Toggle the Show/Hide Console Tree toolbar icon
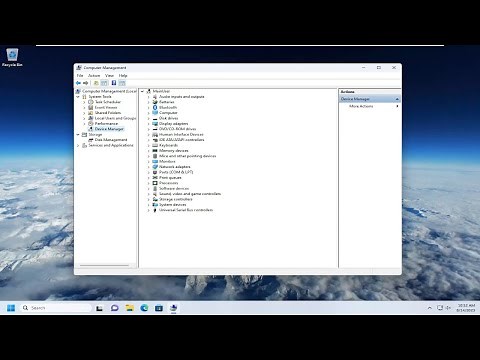This screenshot has width=480, height=360. [104, 83]
